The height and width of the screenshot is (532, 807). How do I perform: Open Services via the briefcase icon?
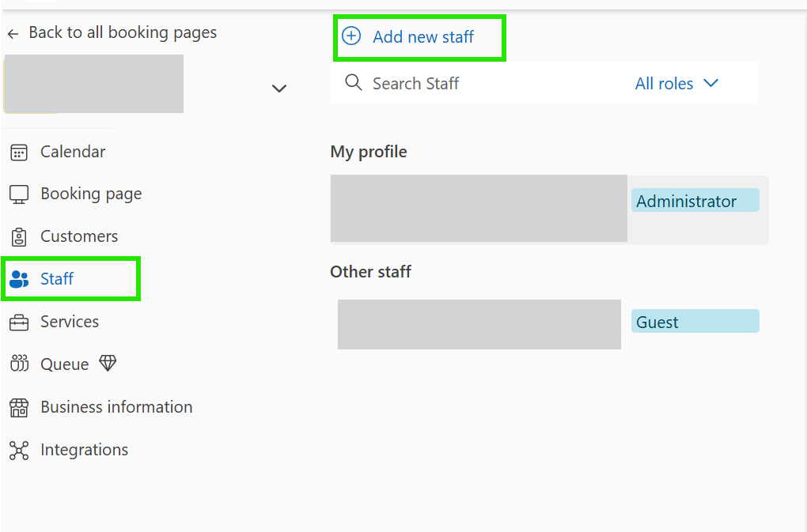pos(17,322)
